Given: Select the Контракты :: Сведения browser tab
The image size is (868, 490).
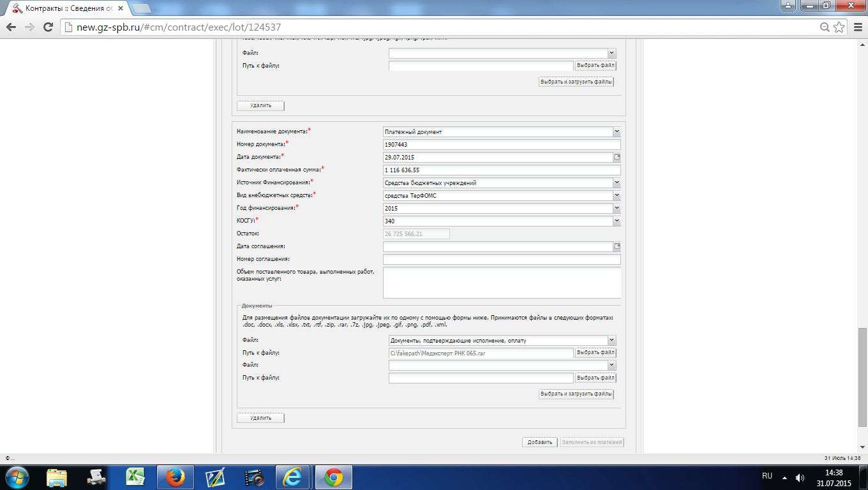Looking at the screenshot, I should (x=67, y=8).
